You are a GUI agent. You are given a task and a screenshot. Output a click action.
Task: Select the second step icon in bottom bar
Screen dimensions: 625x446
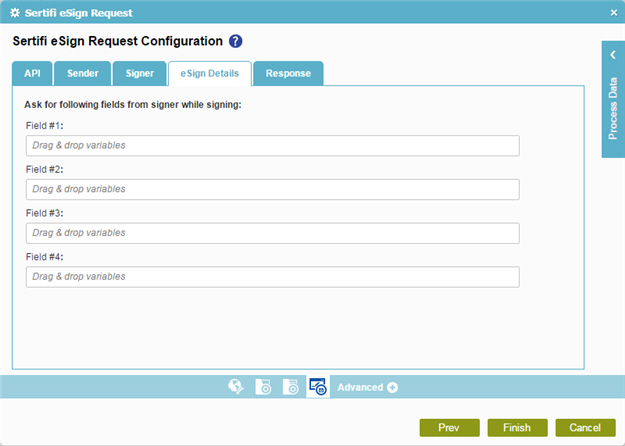(263, 387)
